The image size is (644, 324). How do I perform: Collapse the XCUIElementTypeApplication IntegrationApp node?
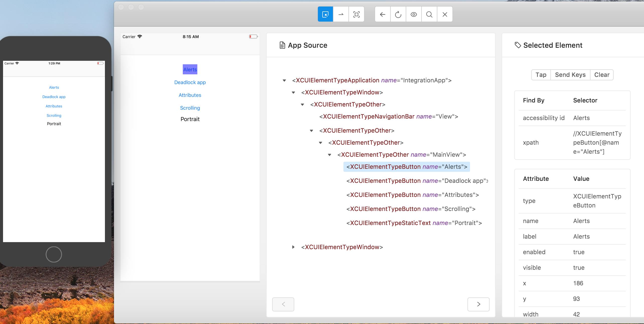pyautogui.click(x=284, y=80)
